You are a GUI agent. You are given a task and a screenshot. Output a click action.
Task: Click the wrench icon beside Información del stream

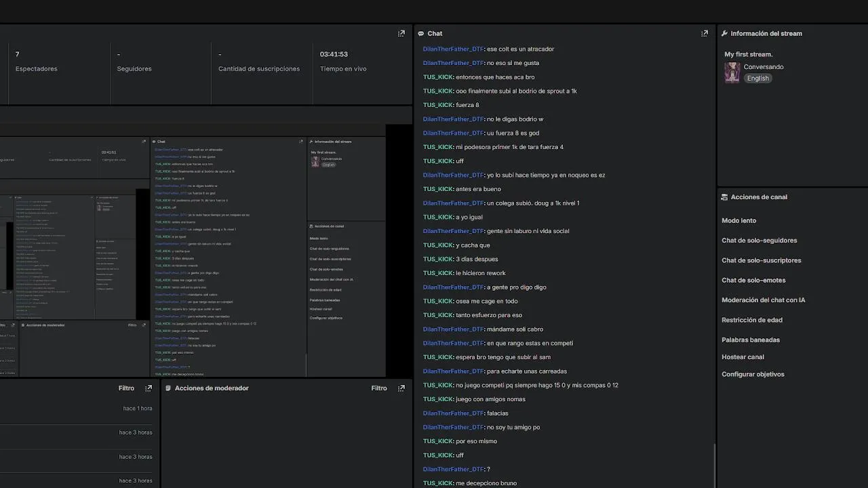(724, 33)
